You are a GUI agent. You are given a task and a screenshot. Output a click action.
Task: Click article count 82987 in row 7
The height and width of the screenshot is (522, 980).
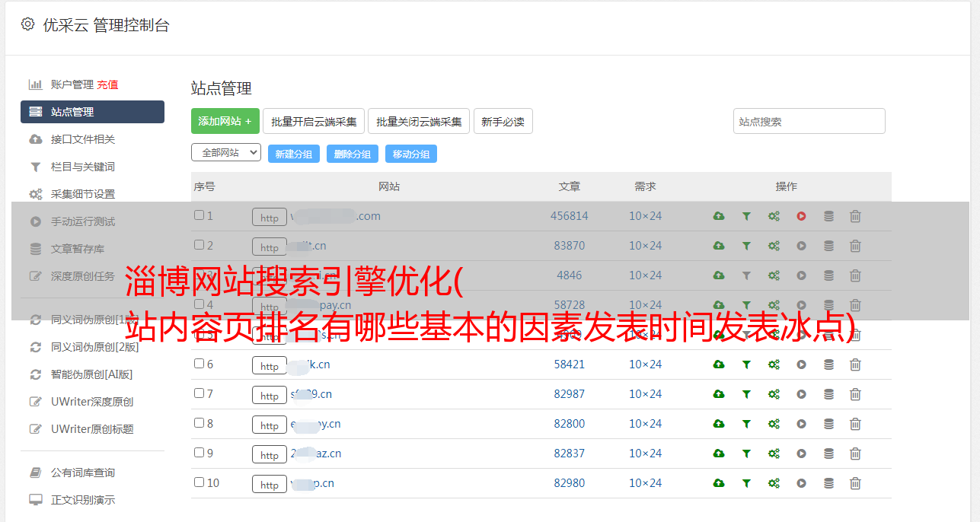pyautogui.click(x=570, y=394)
